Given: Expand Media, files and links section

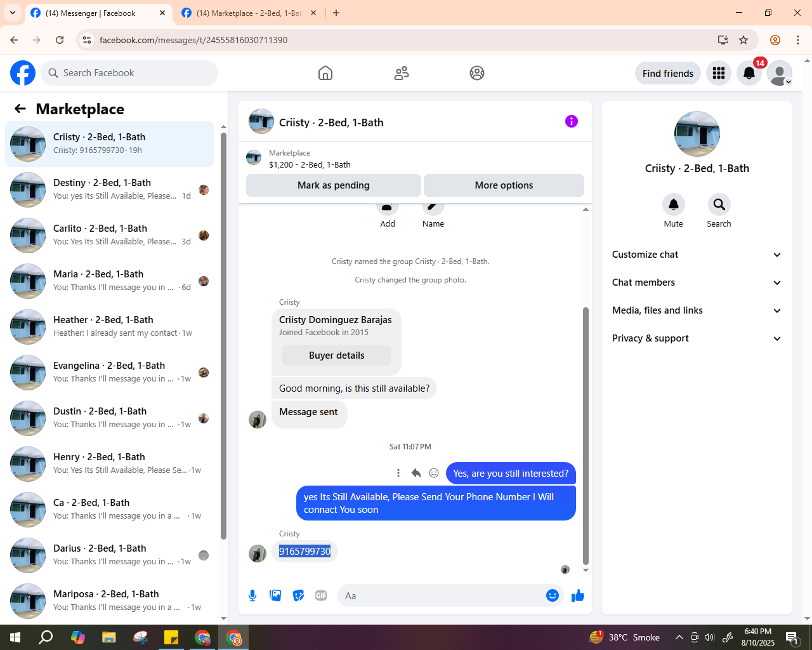Looking at the screenshot, I should [697, 310].
